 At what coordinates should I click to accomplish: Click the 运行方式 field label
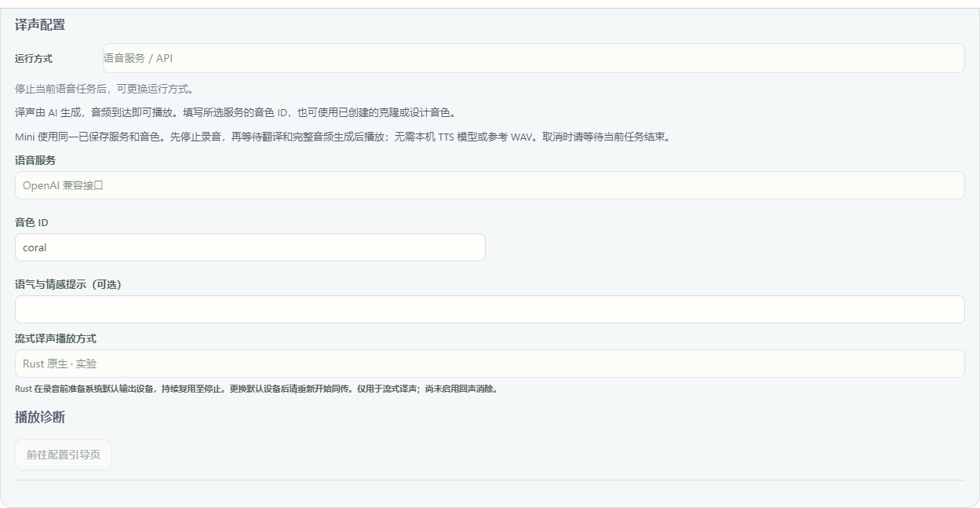[34, 59]
